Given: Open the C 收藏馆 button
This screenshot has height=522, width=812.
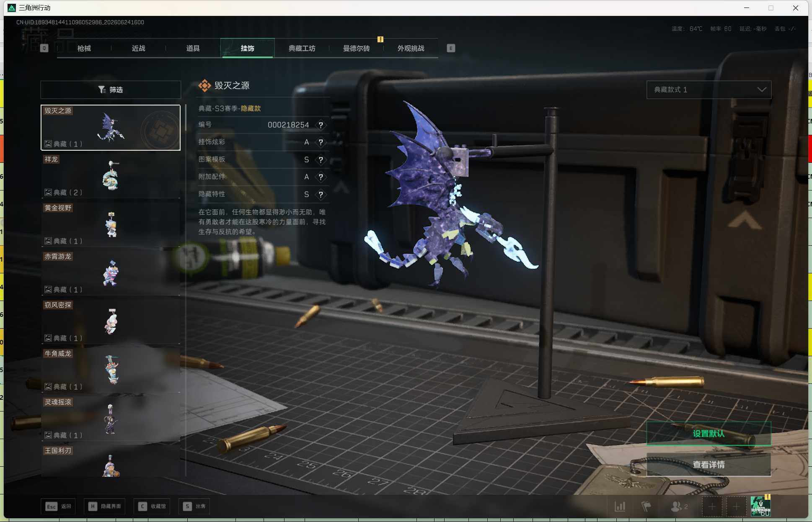Looking at the screenshot, I should coord(152,507).
